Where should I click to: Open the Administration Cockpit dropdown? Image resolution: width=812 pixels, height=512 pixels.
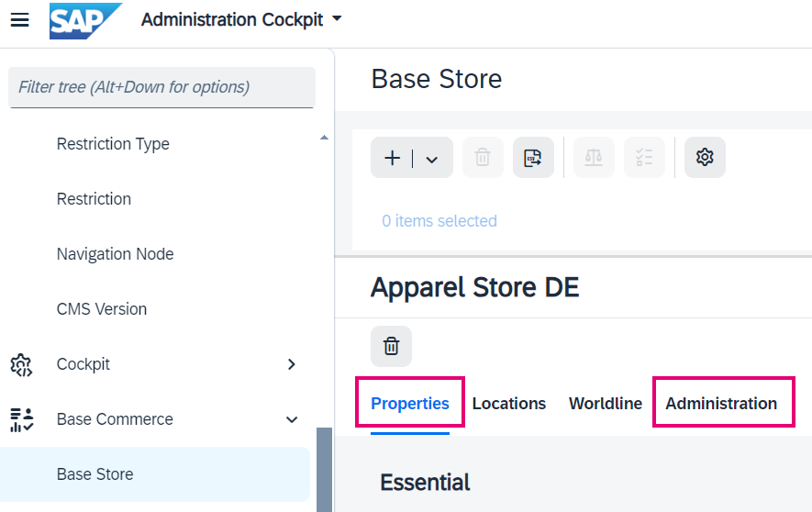[x=241, y=19]
